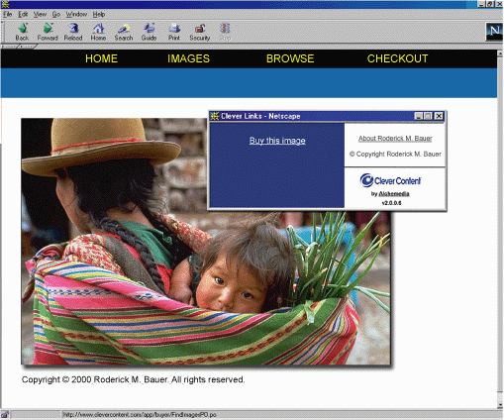Go to the CHECKOUT page
504x420 pixels.
397,58
